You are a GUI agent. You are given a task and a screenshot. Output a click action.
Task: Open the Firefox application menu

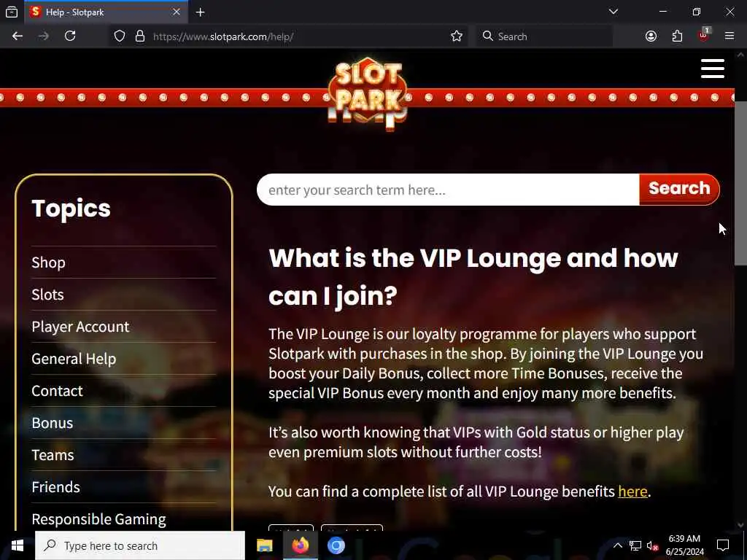pos(729,36)
